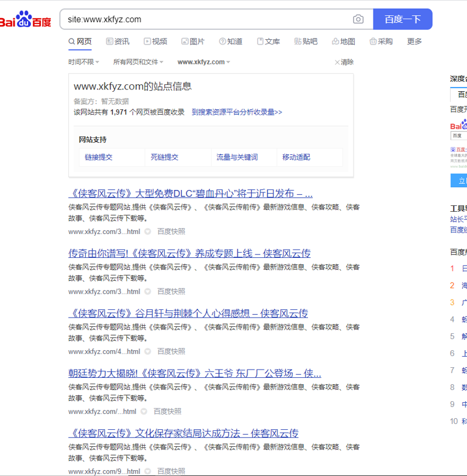Click the Baidu logo
The image size is (467, 476).
(x=26, y=20)
